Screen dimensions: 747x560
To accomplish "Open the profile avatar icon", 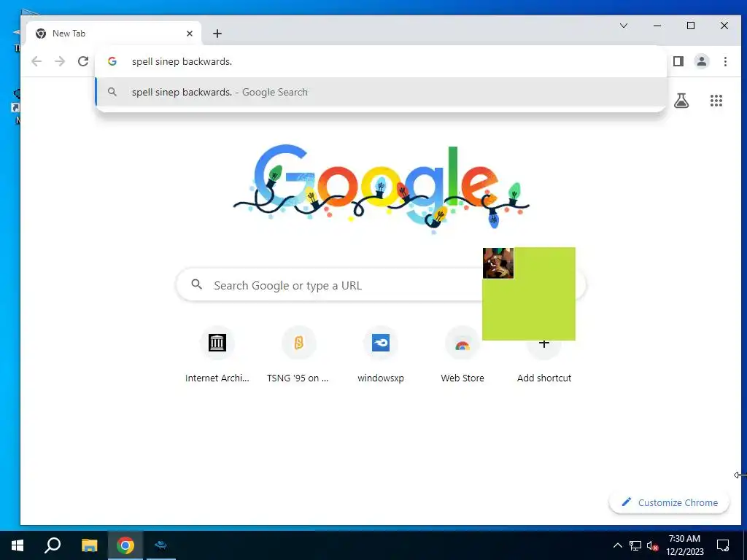I will click(702, 61).
